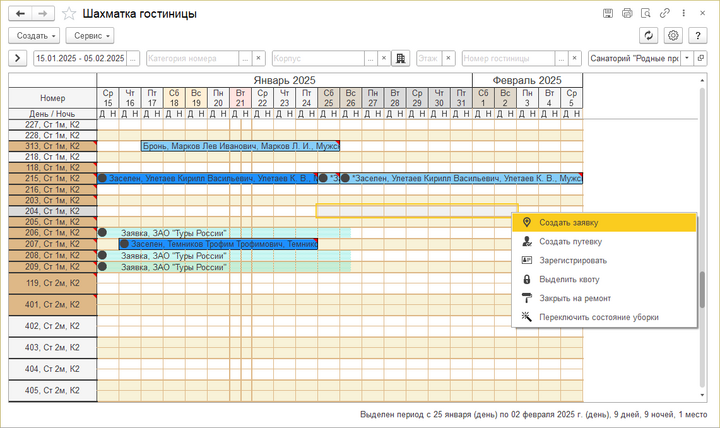The image size is (720, 428).
Task: Open the Корпус selection with its ellipsis button
Action: point(371,58)
